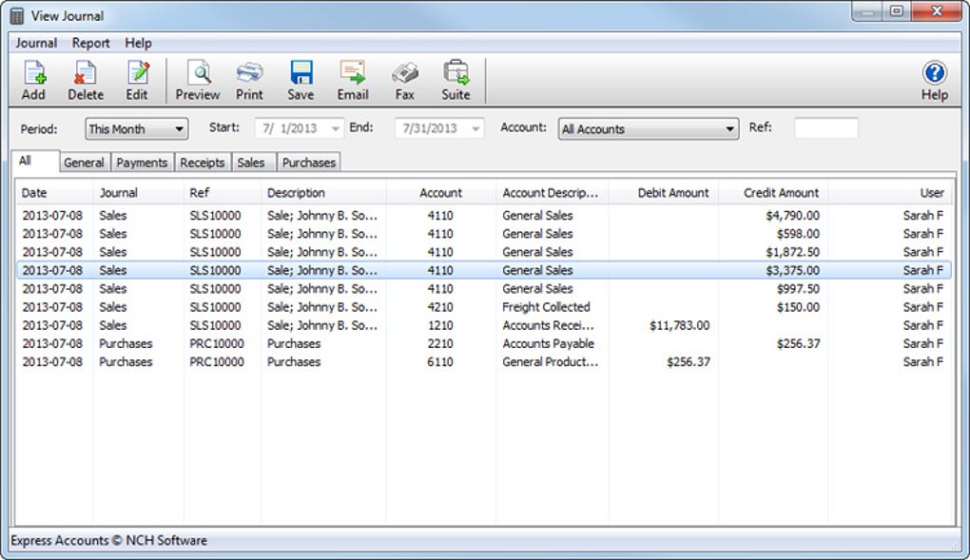Switch to the Purchases tab
Image resolution: width=970 pixels, height=560 pixels.
tap(308, 163)
